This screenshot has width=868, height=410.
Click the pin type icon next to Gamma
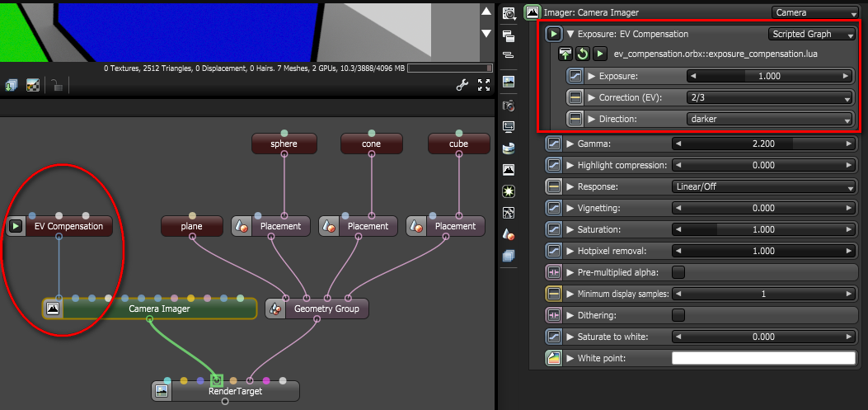pos(554,144)
